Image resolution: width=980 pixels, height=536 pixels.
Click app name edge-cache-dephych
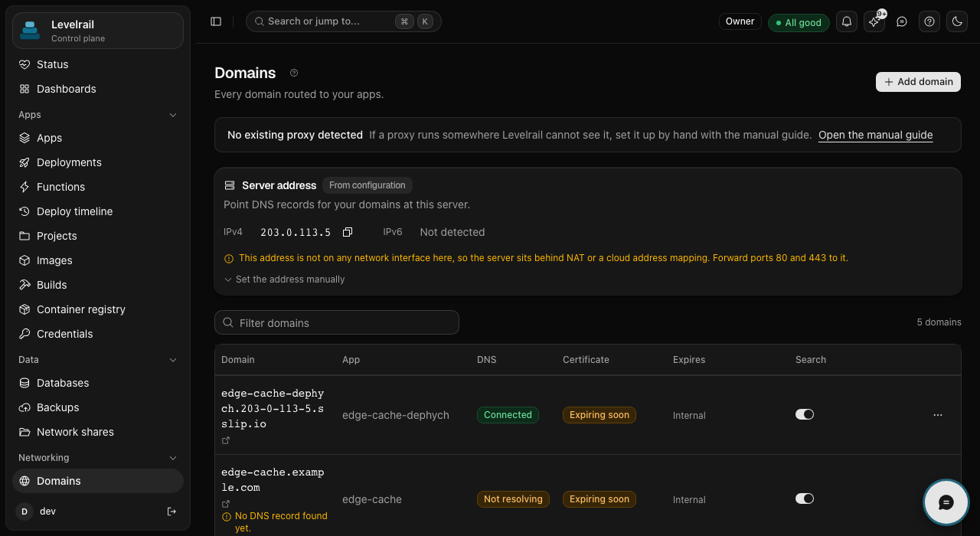396,415
